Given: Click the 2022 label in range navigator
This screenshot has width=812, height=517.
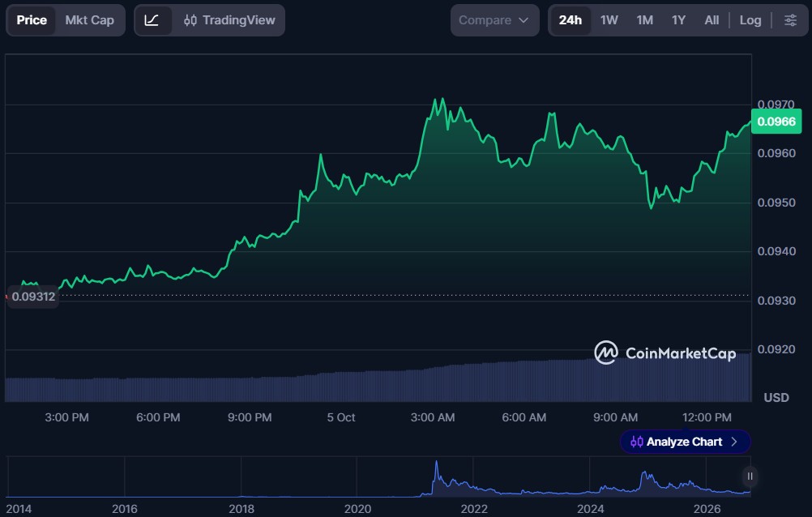Looking at the screenshot, I should pos(474,509).
